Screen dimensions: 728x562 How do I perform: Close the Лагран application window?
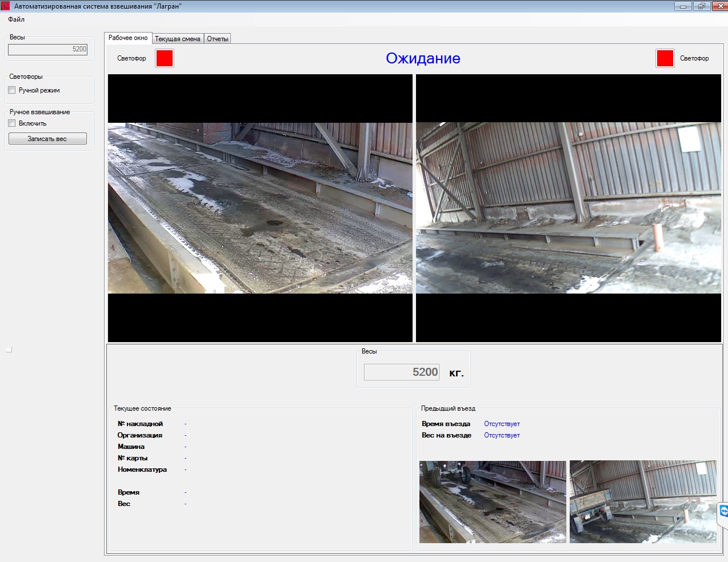tap(719, 6)
